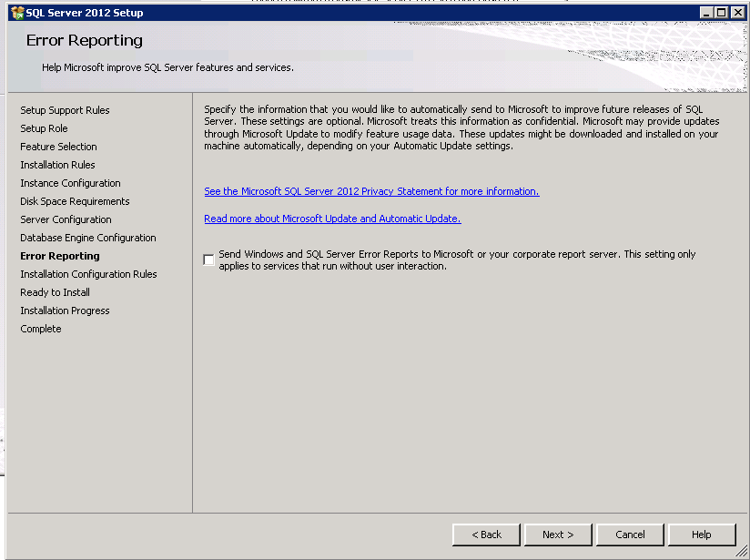Image resolution: width=750 pixels, height=560 pixels.
Task: Click the SQL Server Setup title bar icon
Action: click(17, 13)
